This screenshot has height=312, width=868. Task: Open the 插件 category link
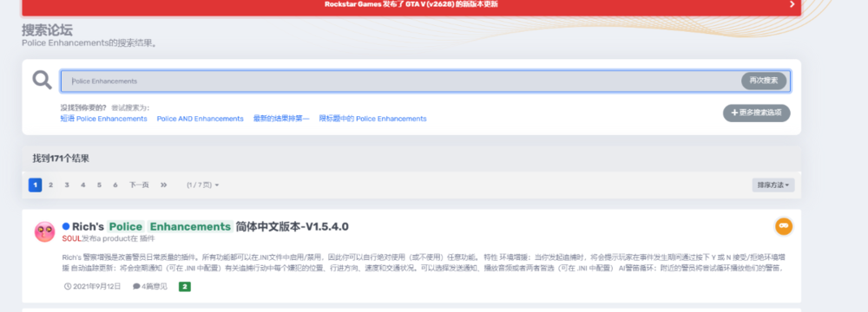pyautogui.click(x=148, y=238)
